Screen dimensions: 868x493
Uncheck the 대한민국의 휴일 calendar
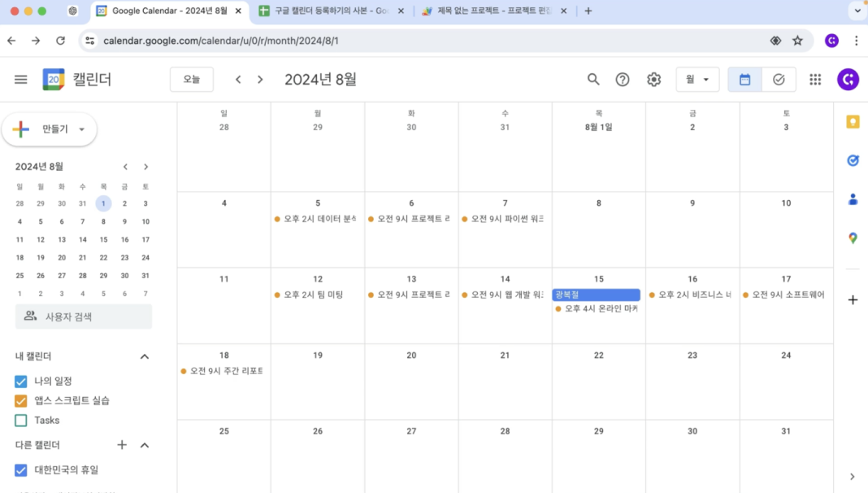20,469
